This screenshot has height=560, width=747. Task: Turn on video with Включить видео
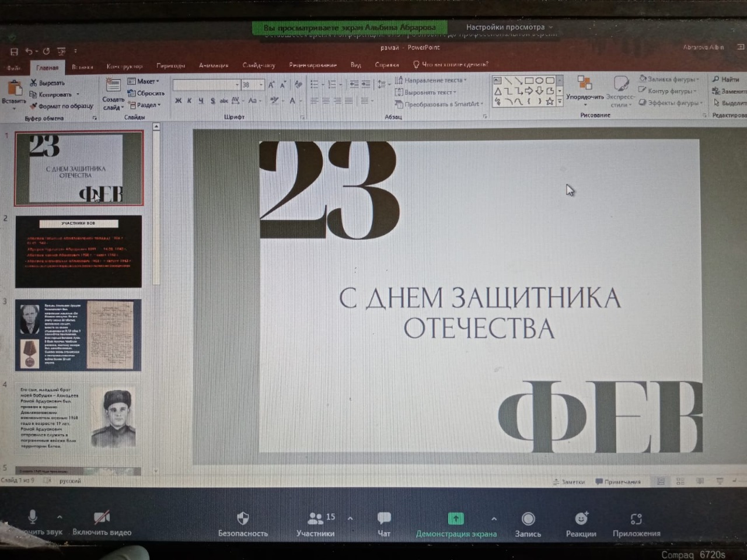point(102,518)
